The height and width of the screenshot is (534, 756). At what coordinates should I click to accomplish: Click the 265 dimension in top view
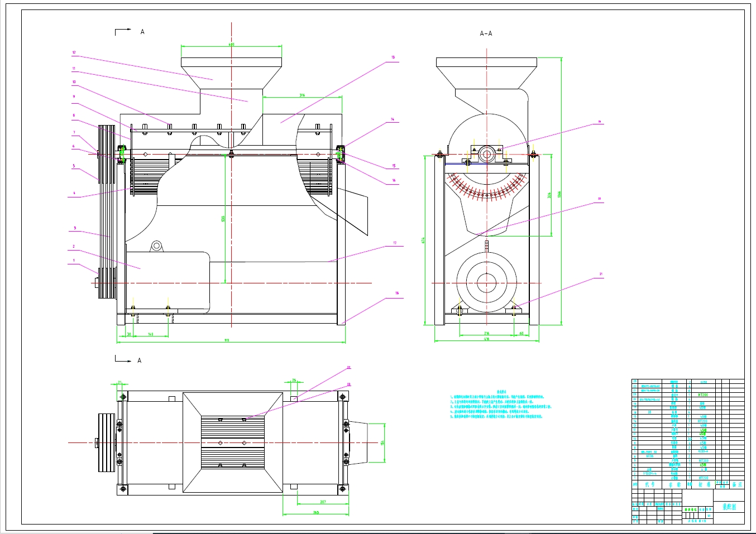pos(315,512)
